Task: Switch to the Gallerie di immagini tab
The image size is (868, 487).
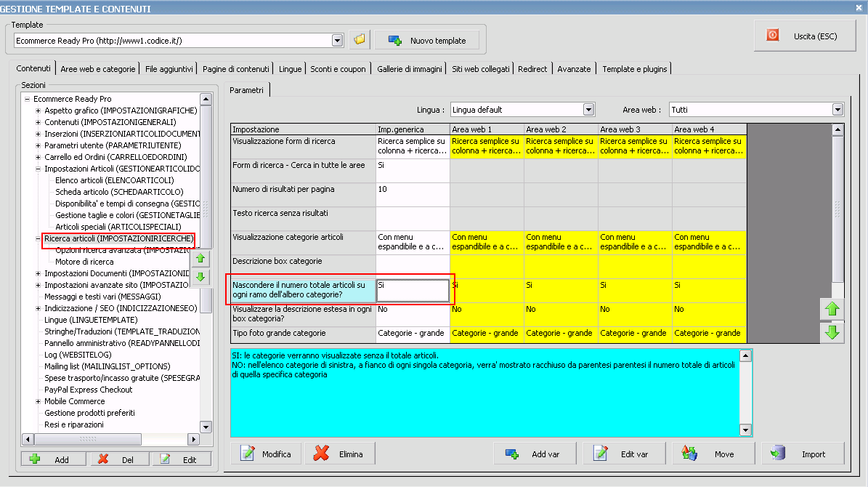Action: point(409,69)
